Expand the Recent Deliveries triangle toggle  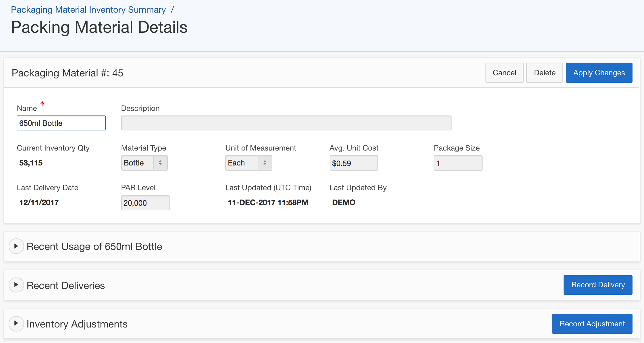16,285
